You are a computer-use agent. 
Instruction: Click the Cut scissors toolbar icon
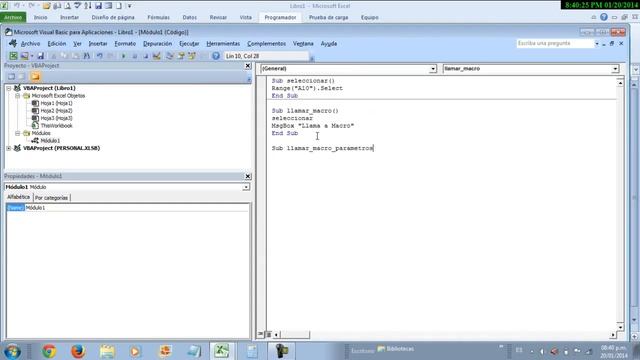click(x=53, y=56)
